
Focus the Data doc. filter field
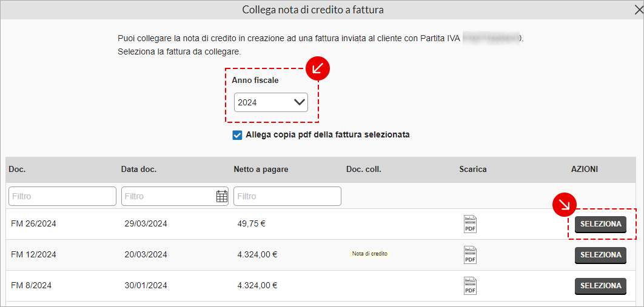169,196
